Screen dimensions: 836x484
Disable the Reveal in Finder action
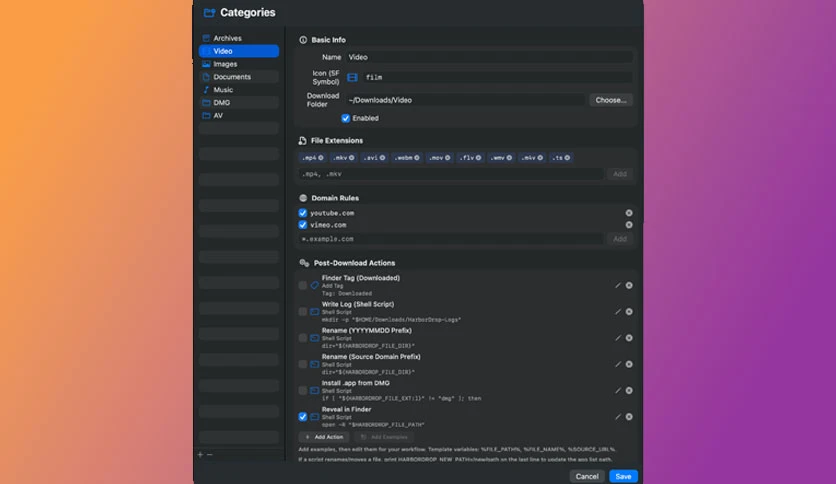point(303,417)
